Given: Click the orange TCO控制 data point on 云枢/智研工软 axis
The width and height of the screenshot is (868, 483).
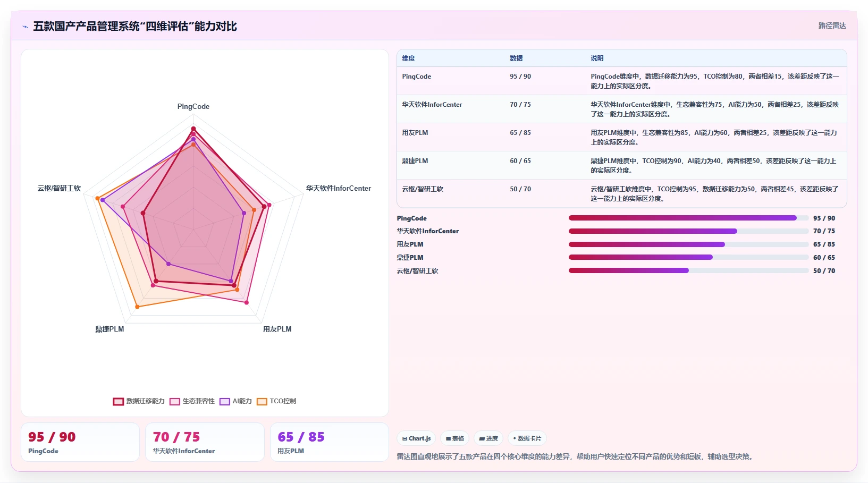Looking at the screenshot, I should point(97,198).
